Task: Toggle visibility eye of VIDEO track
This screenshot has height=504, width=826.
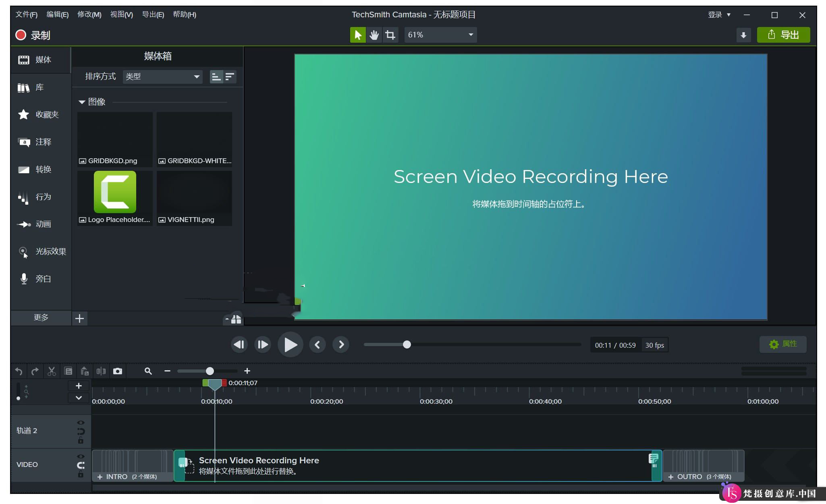Action: click(81, 456)
